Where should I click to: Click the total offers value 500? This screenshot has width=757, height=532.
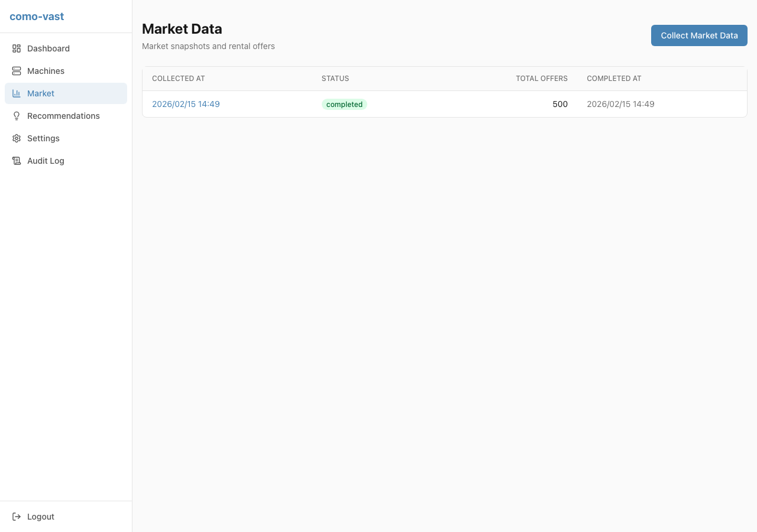[560, 104]
